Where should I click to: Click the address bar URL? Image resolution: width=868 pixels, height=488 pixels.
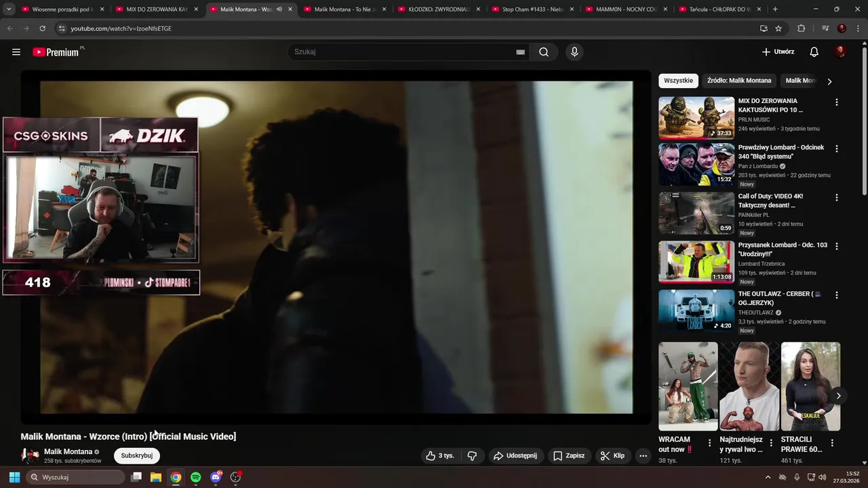121,28
